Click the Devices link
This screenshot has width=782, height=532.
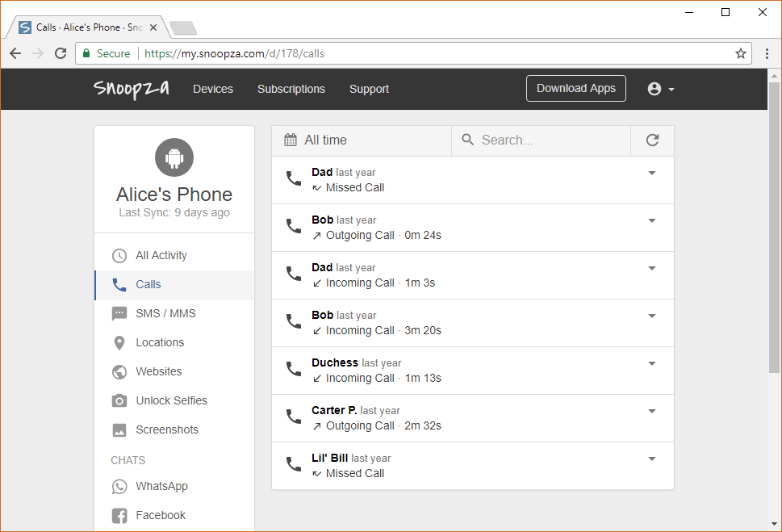click(x=213, y=89)
